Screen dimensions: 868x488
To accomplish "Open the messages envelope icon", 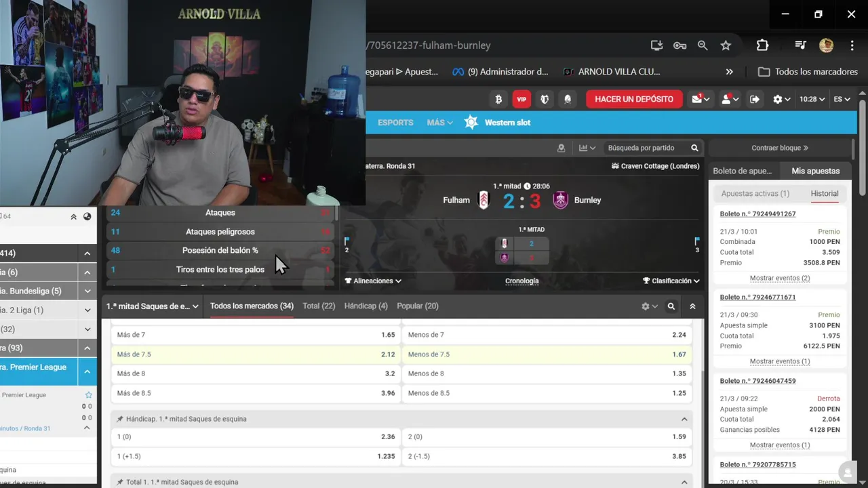I will [x=701, y=99].
